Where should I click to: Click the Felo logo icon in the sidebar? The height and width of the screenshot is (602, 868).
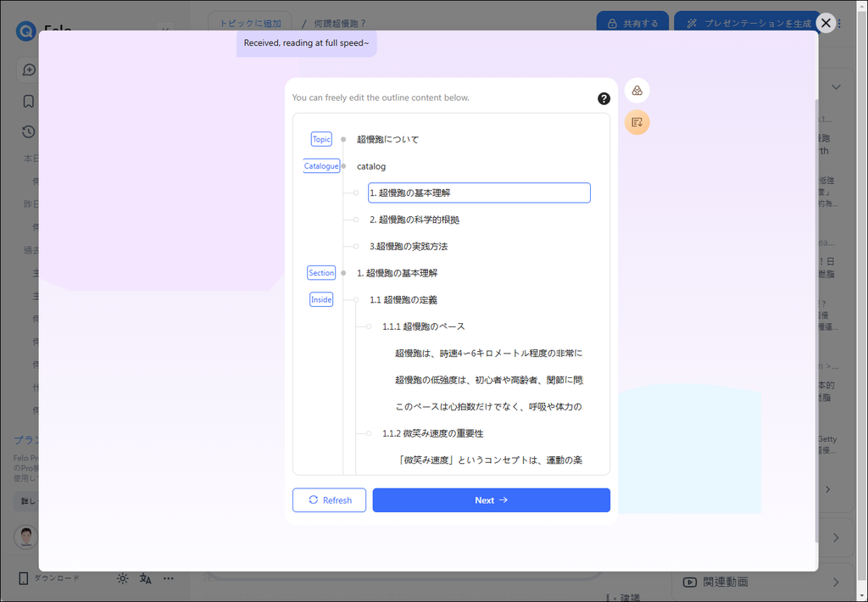click(x=25, y=31)
